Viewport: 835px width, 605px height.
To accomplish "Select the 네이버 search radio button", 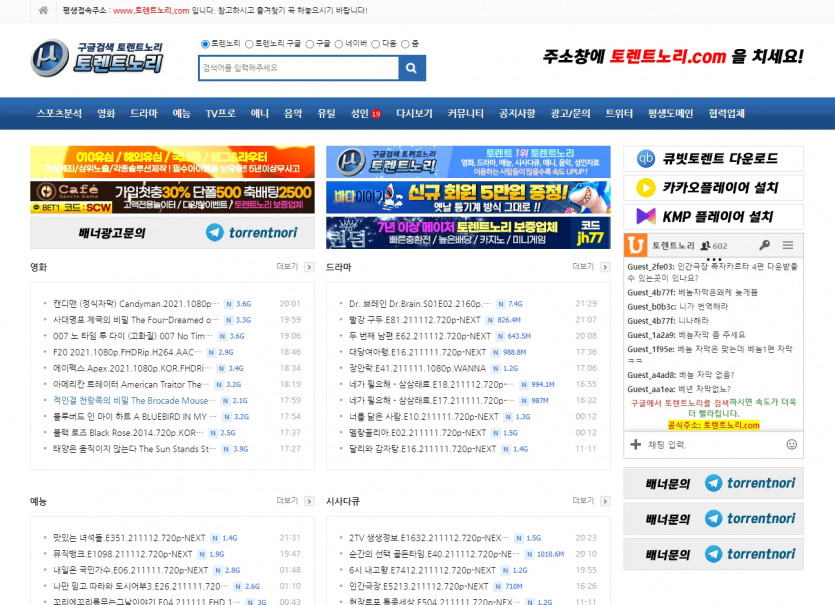I will (x=338, y=44).
